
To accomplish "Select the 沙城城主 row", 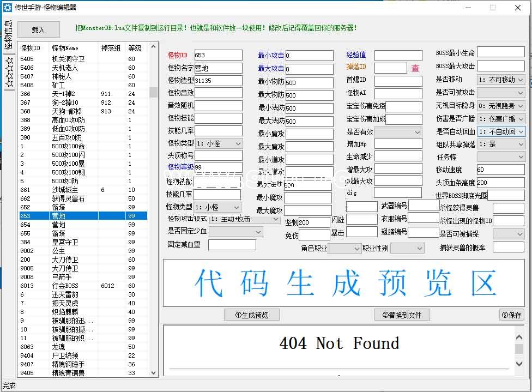I will pyautogui.click(x=83, y=190).
